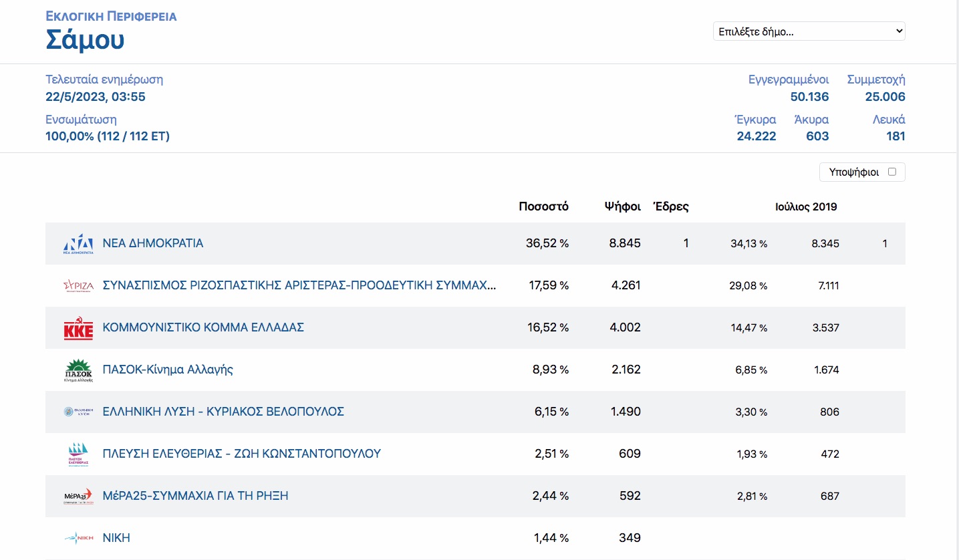The height and width of the screenshot is (560, 959).
Task: Click the 22/5/2023, 03:55 update time
Action: 96,97
